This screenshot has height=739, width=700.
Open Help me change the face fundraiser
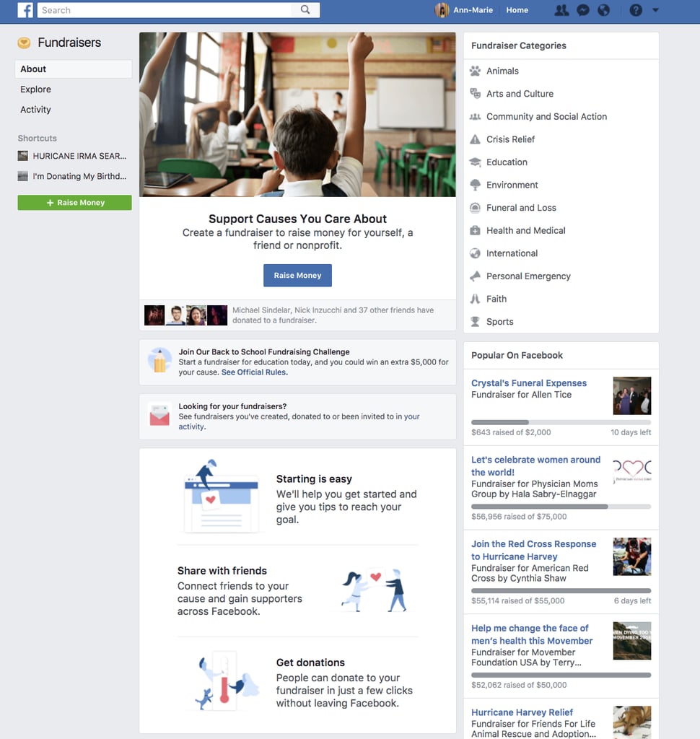coord(532,634)
